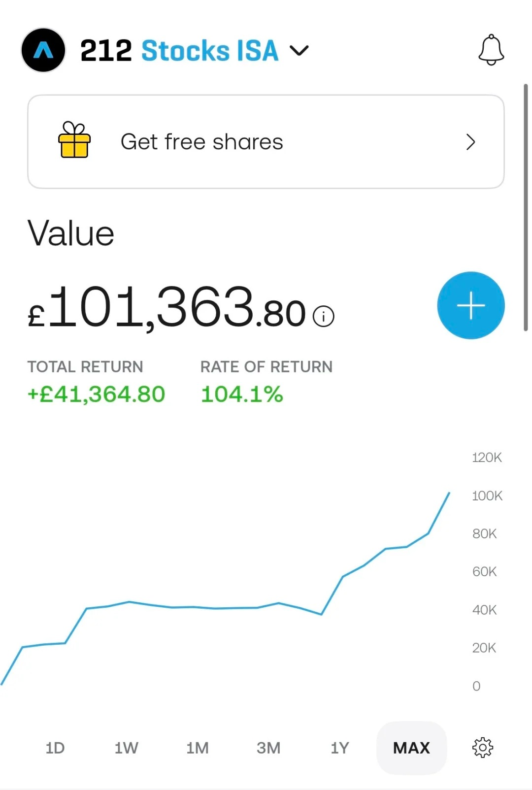Select the 1Y chart period
Image resolution: width=532 pixels, height=790 pixels.
(339, 748)
